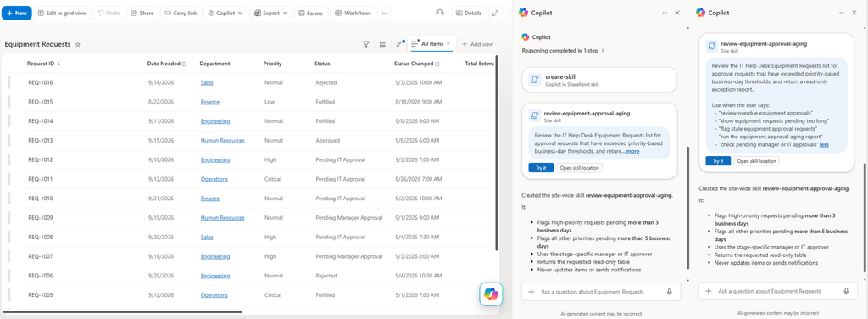
Task: Sort by the Request ID column header
Action: 44,64
